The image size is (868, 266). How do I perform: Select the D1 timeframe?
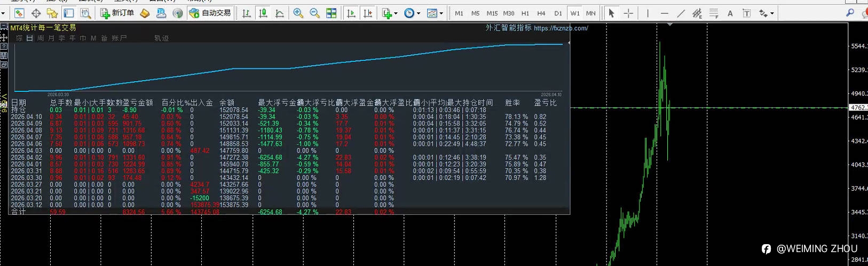click(558, 13)
